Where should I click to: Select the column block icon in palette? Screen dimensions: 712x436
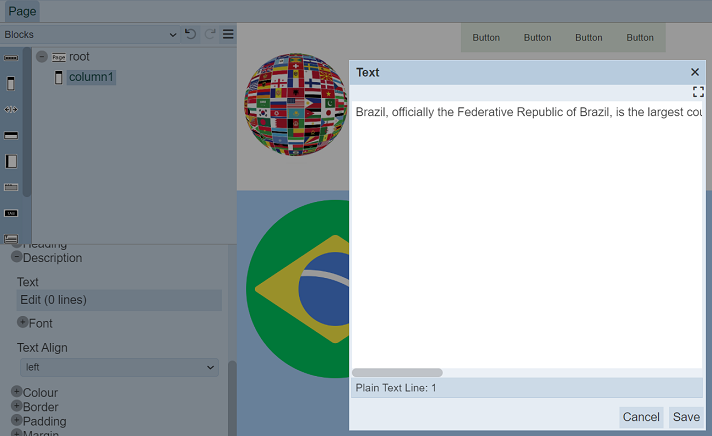(x=11, y=84)
